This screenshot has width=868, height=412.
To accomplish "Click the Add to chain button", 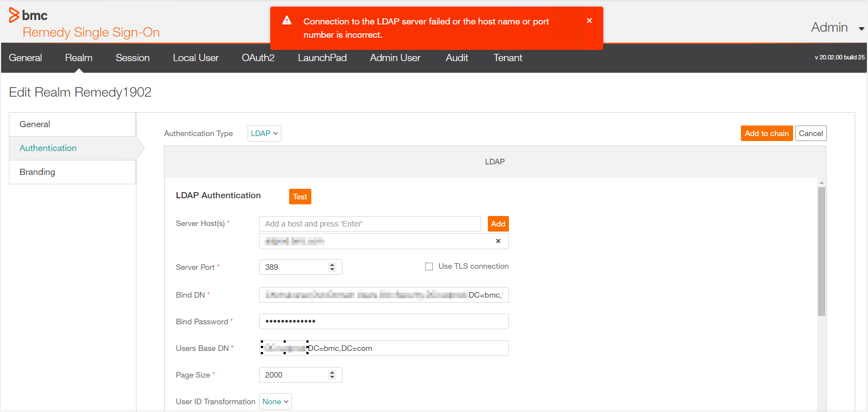I will pos(767,133).
